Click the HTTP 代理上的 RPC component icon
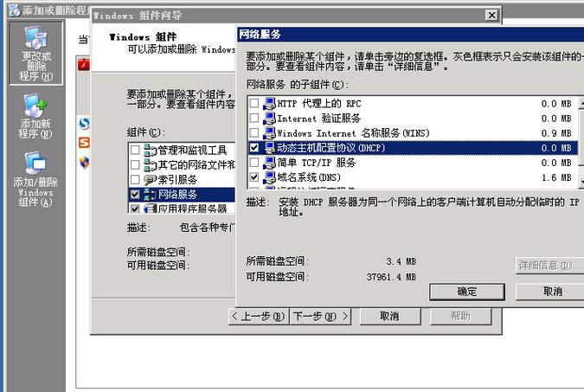This screenshot has width=584, height=392. (x=269, y=103)
